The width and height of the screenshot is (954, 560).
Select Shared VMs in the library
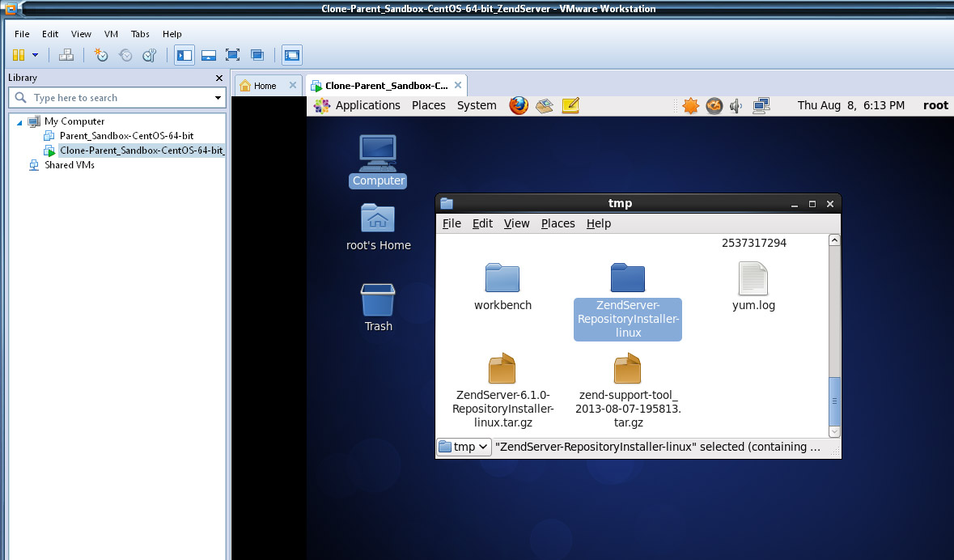[70, 165]
